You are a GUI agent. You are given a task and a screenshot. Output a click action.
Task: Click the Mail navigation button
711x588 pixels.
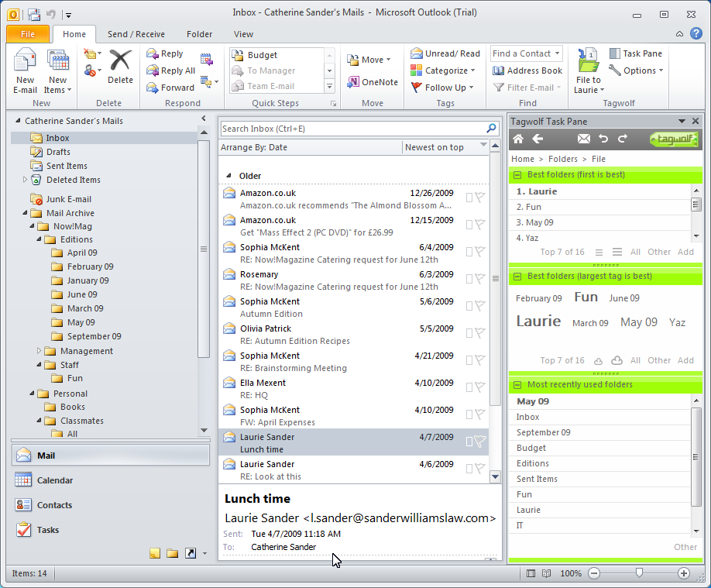[x=111, y=455]
